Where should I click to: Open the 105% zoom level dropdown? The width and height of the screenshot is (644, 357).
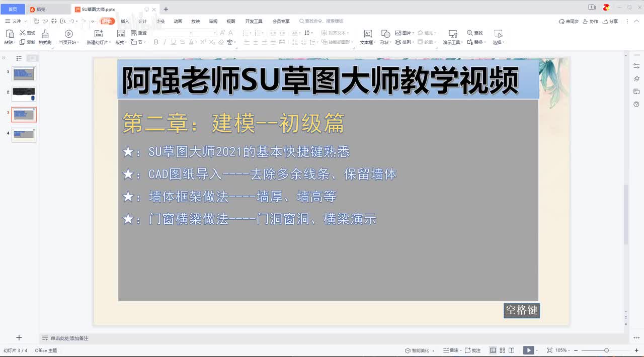[563, 350]
